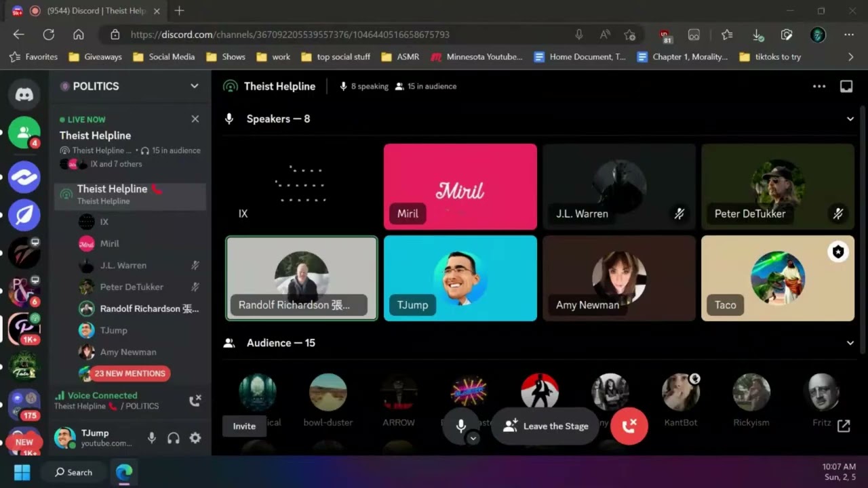Open the Taco speaker tile

778,278
